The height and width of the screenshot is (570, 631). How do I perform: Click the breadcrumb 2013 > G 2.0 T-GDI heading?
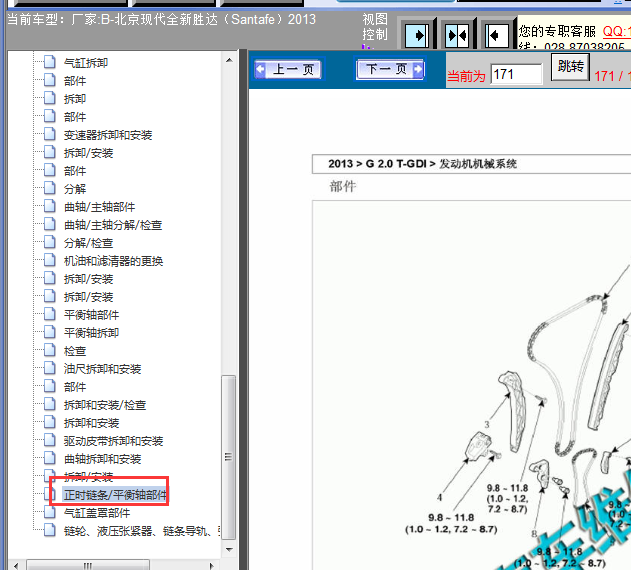point(423,164)
